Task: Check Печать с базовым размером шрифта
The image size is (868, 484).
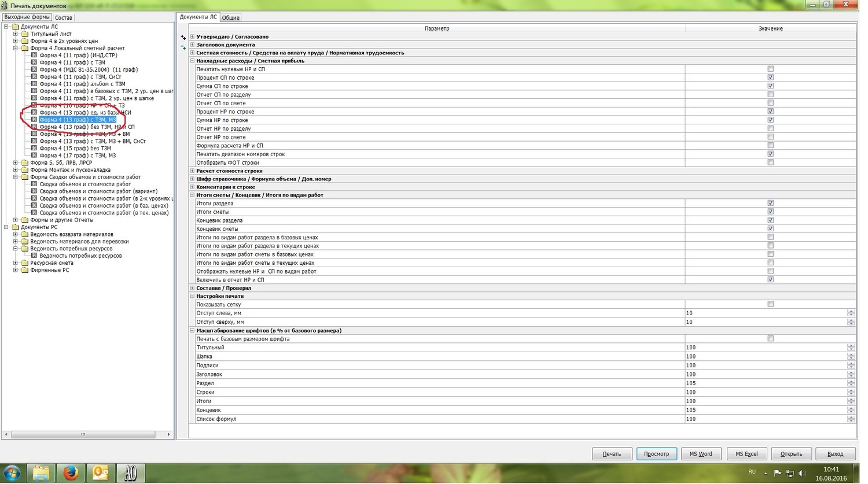Action: (x=770, y=339)
